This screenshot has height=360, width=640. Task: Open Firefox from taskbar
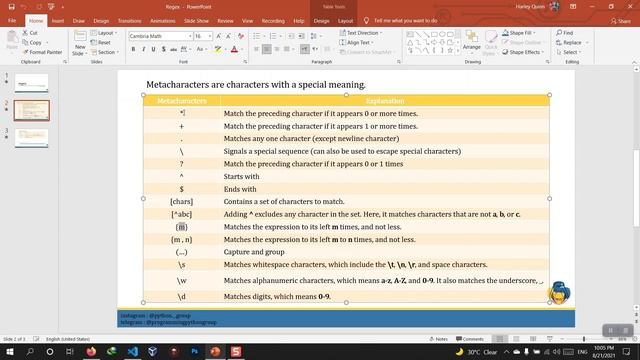(x=91, y=351)
